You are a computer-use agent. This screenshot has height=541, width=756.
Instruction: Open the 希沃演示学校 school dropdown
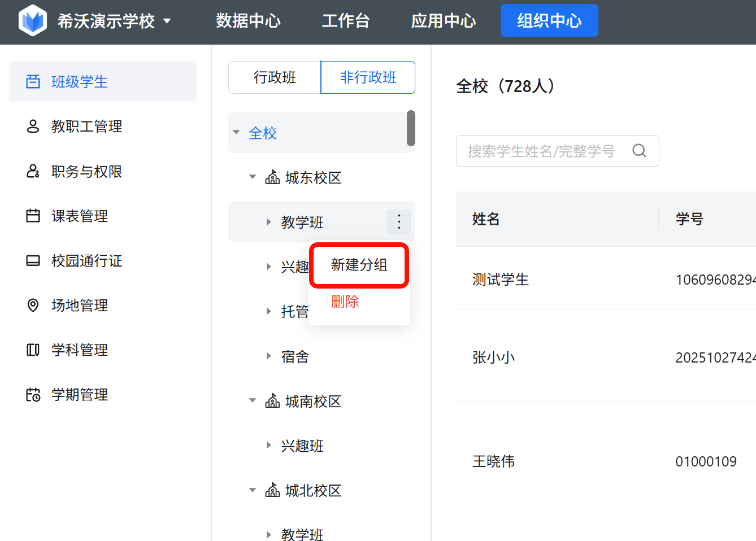167,21
